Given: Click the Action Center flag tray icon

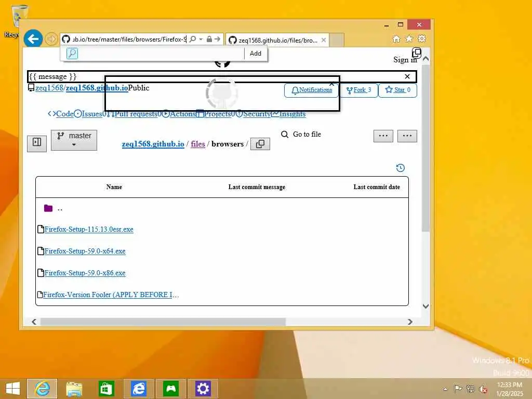Looking at the screenshot, I should coord(458,389).
